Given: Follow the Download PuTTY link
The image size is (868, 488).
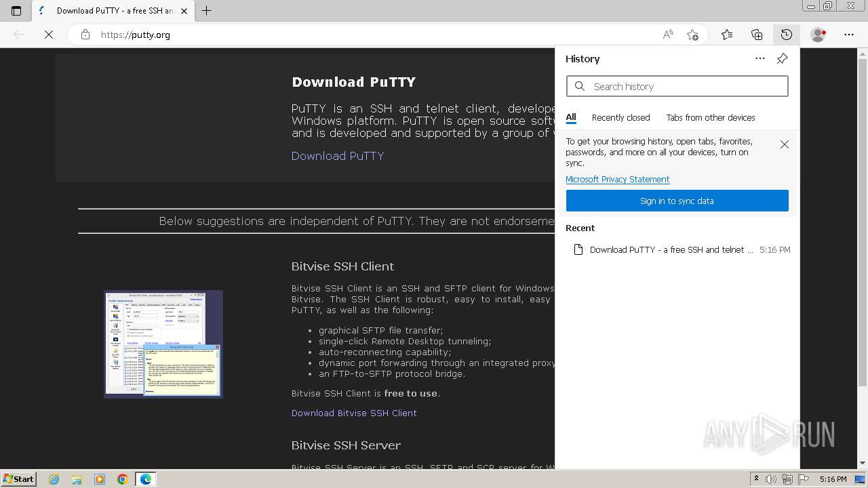Looking at the screenshot, I should click(x=338, y=156).
